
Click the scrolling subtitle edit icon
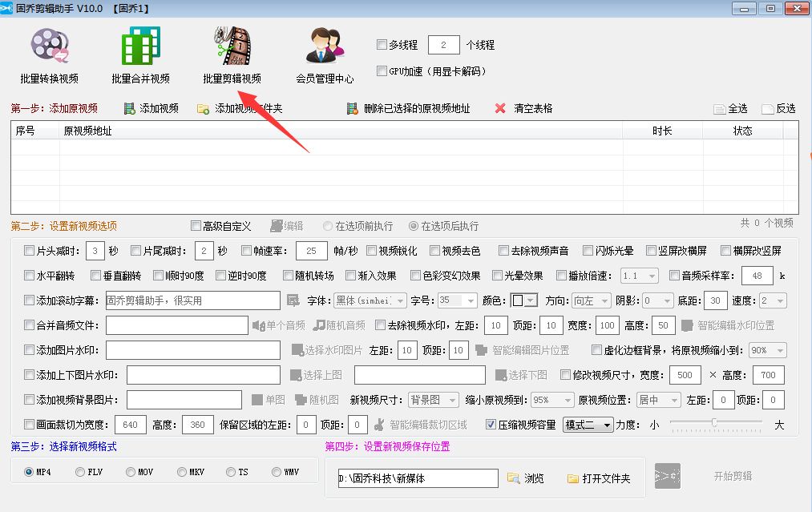click(293, 300)
